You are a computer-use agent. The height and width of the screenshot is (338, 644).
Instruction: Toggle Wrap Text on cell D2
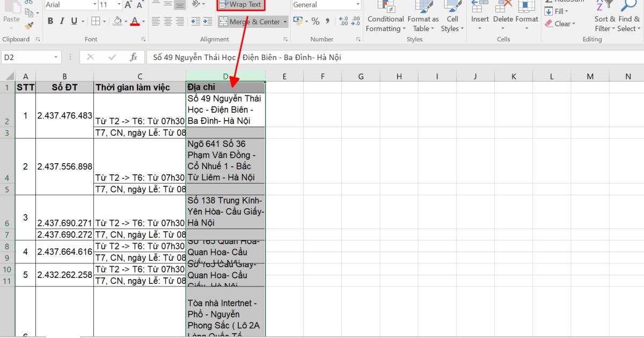point(240,5)
